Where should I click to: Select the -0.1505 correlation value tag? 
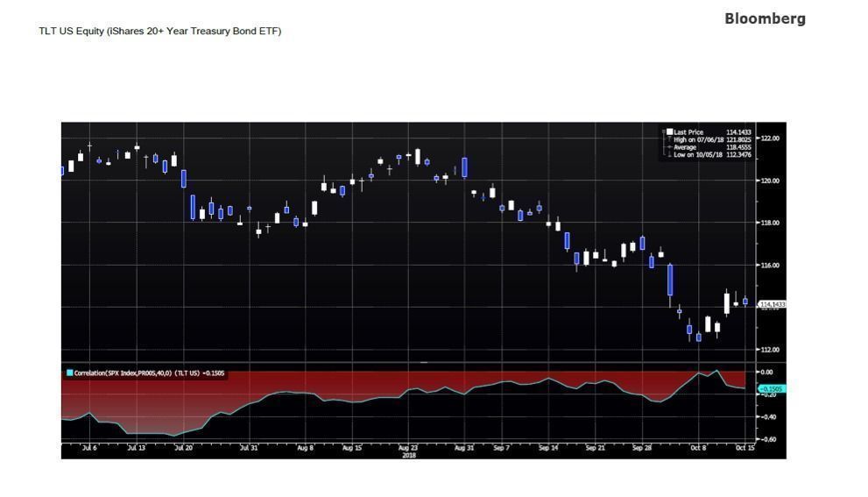point(771,388)
